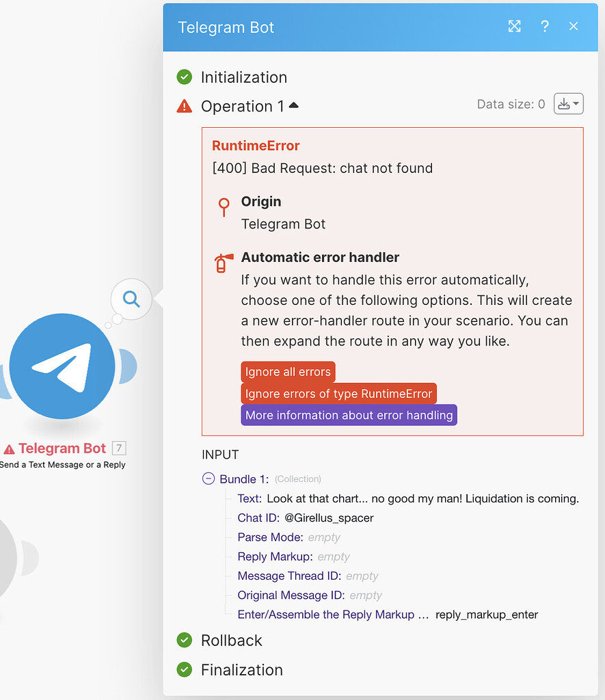The height and width of the screenshot is (700, 605).
Task: Open the magnifier execution-details bubble
Action: coord(131,299)
